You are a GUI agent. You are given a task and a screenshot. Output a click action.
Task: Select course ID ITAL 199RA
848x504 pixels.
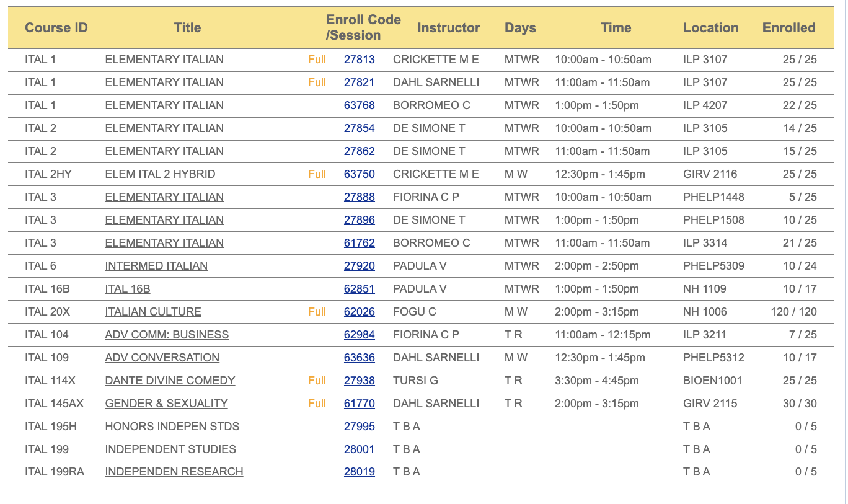point(55,472)
